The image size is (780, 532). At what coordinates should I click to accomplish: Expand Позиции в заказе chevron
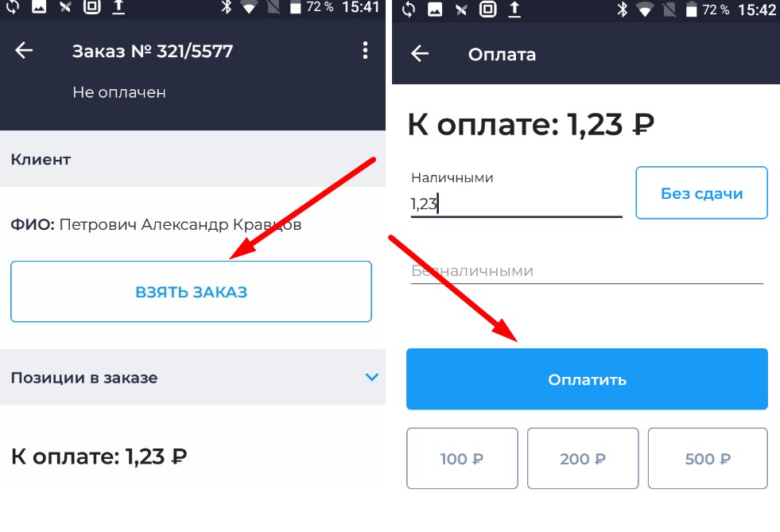[x=371, y=377]
